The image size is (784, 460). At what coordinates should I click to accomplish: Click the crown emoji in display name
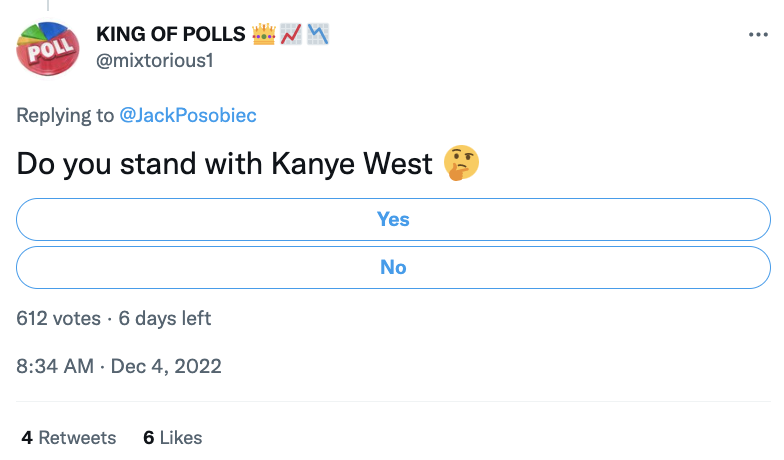pyautogui.click(x=264, y=34)
